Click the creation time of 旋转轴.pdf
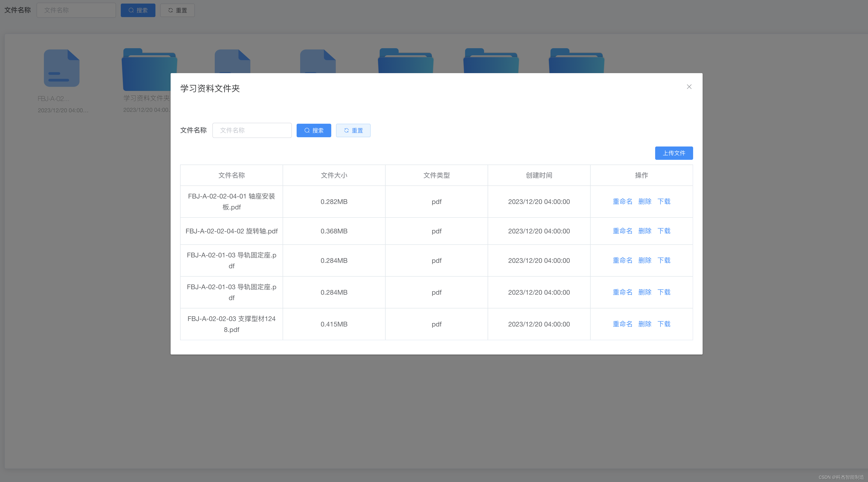This screenshot has width=868, height=482. (x=539, y=231)
